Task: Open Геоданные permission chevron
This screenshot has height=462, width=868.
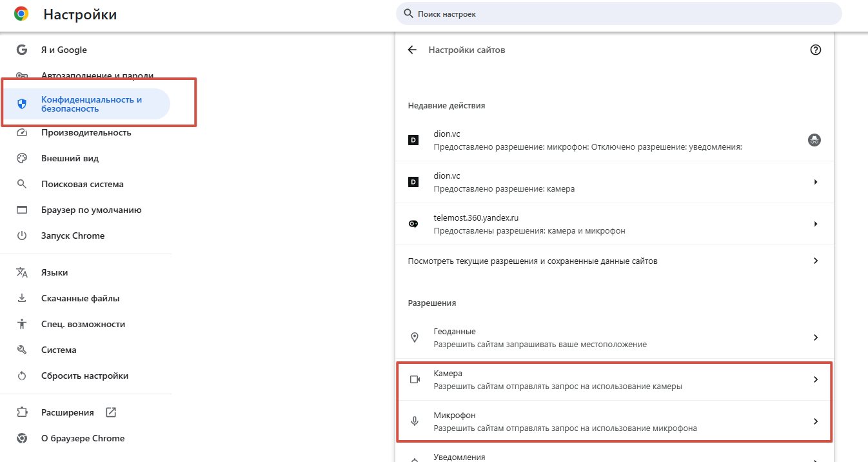Action: (x=816, y=337)
